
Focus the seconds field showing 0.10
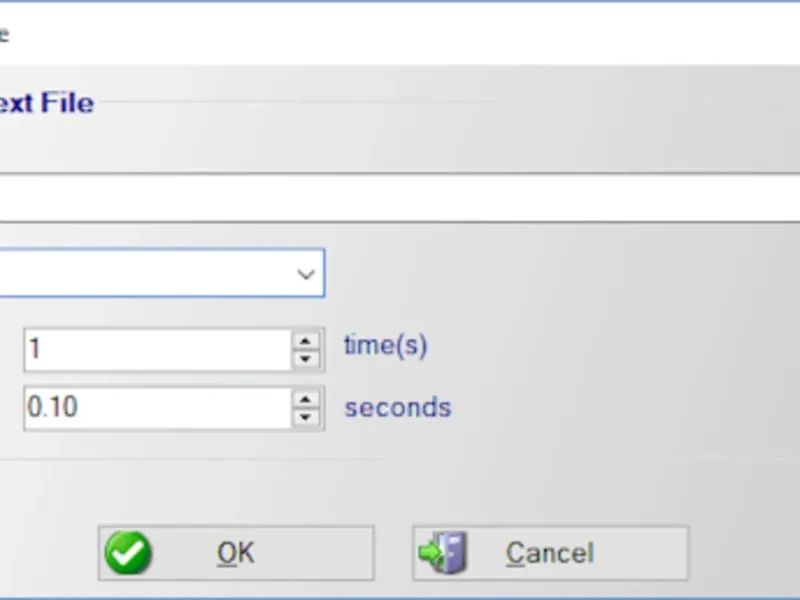(155, 409)
